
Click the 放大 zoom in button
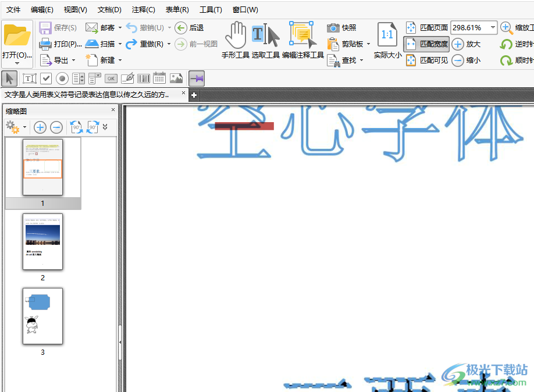click(x=466, y=44)
